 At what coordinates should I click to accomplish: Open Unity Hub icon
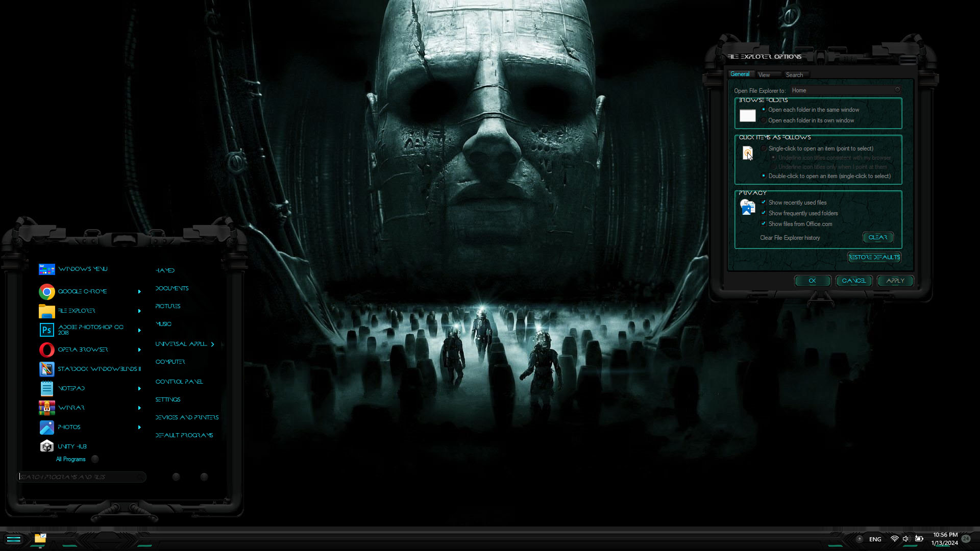46,446
